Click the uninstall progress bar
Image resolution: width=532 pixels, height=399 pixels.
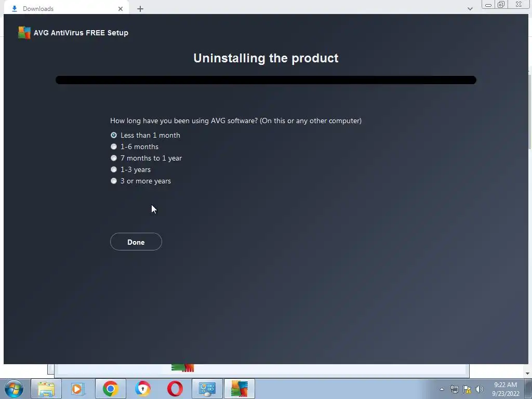pos(266,80)
